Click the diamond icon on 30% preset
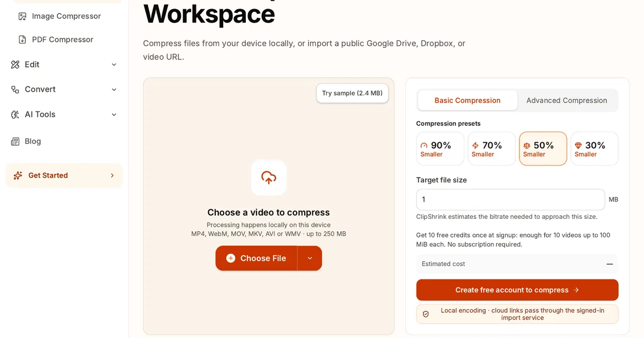The height and width of the screenshot is (338, 644). point(578,145)
